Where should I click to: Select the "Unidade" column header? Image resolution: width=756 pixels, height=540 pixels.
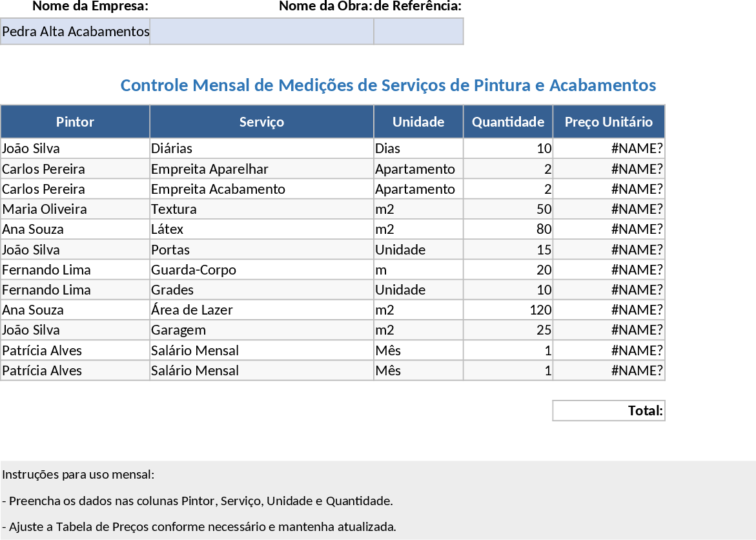tap(418, 121)
